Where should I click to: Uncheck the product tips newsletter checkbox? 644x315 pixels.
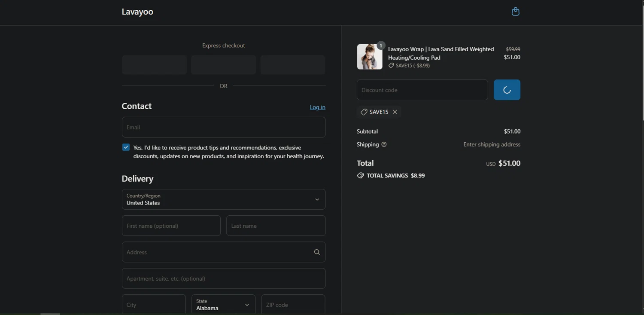[x=126, y=147]
